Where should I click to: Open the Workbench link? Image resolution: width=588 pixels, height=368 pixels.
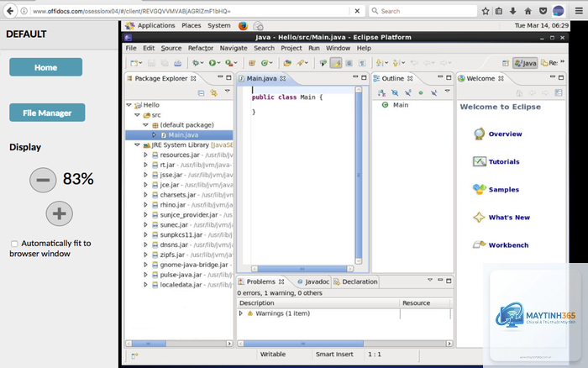click(x=508, y=245)
